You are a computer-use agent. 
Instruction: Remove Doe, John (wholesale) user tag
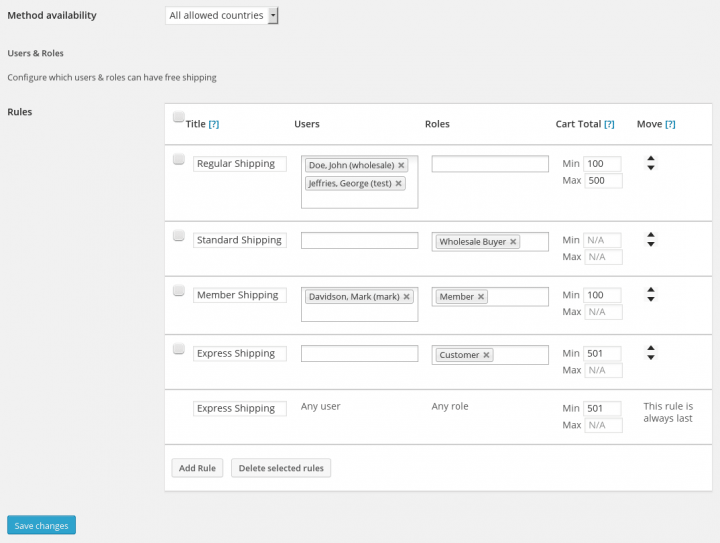pyautogui.click(x=401, y=165)
